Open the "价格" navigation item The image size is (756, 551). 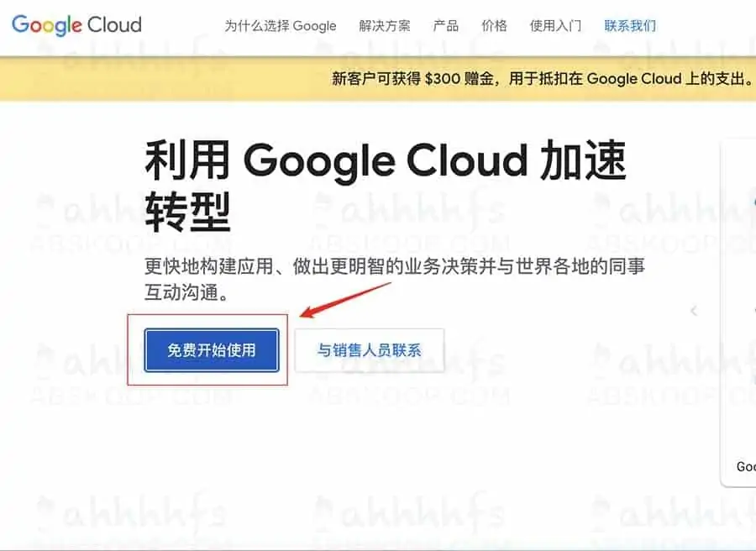pyautogui.click(x=494, y=26)
